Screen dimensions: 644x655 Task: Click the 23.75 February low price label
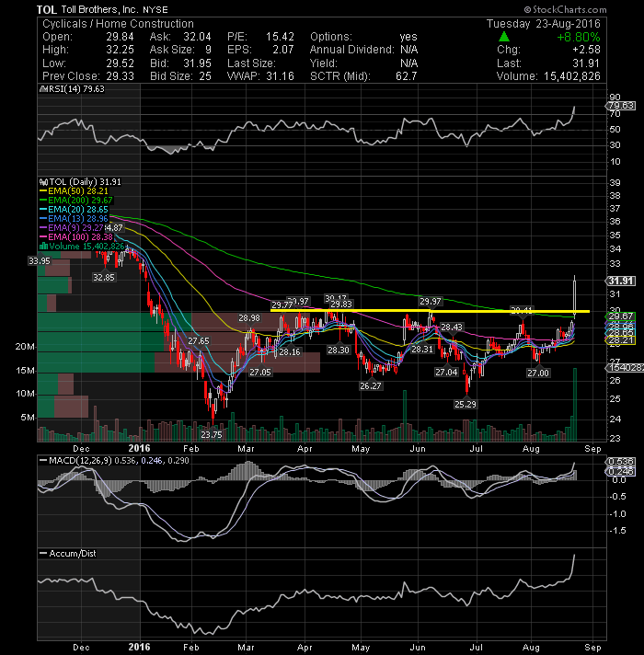(212, 434)
